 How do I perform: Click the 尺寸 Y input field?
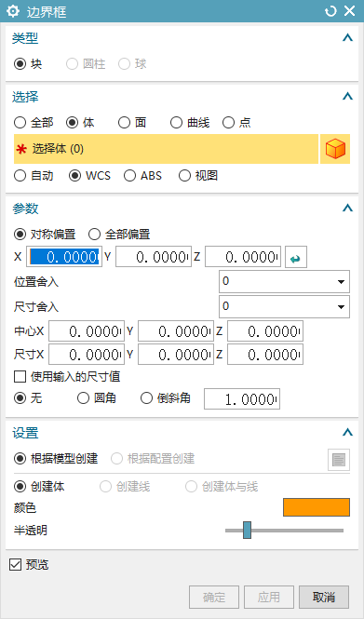click(x=176, y=355)
